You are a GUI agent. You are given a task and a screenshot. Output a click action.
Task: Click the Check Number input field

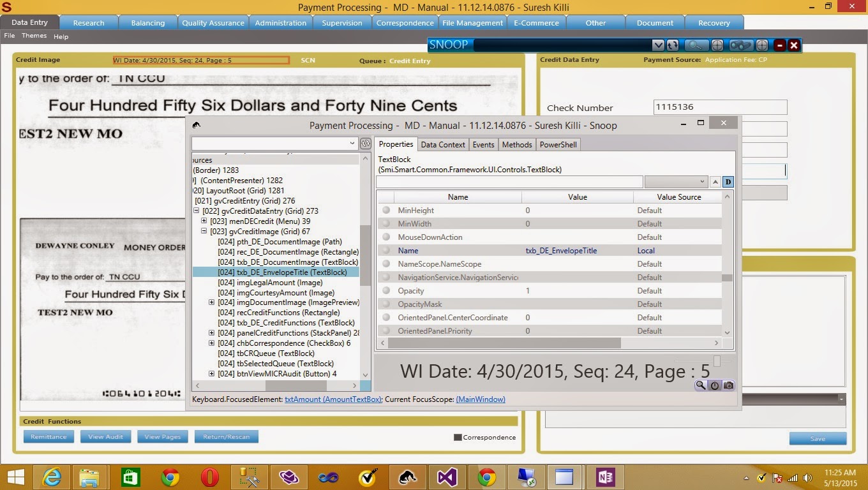coord(720,107)
